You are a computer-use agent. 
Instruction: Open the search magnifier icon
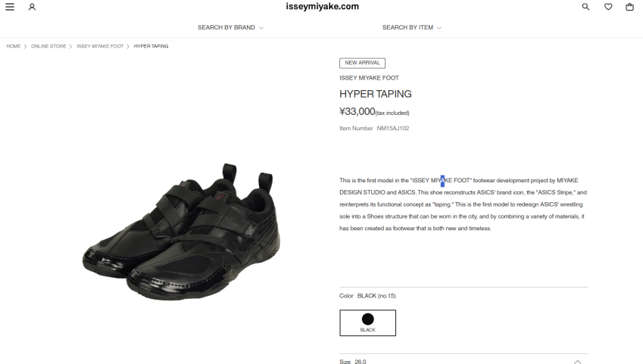coord(585,7)
